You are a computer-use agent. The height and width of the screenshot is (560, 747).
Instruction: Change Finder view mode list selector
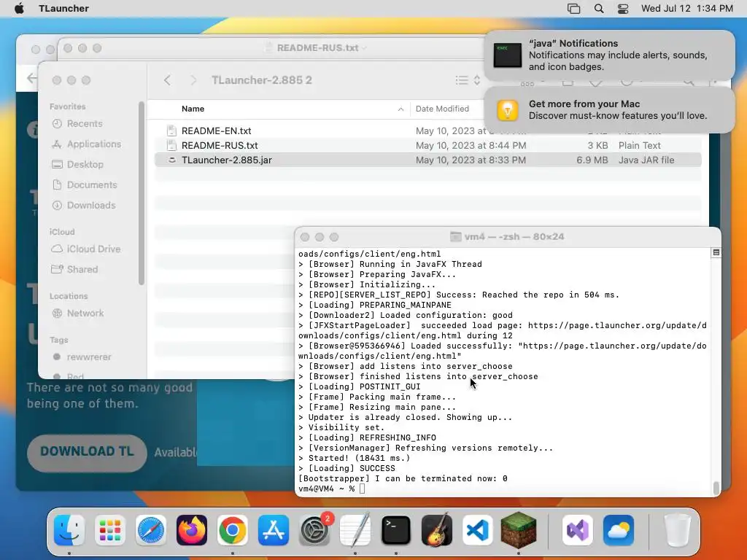[x=468, y=80]
